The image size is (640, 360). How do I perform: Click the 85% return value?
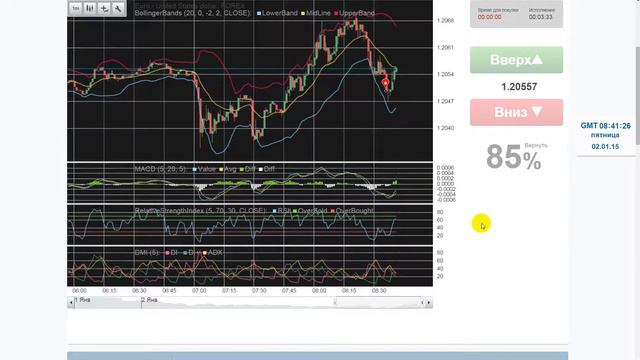[x=513, y=157]
